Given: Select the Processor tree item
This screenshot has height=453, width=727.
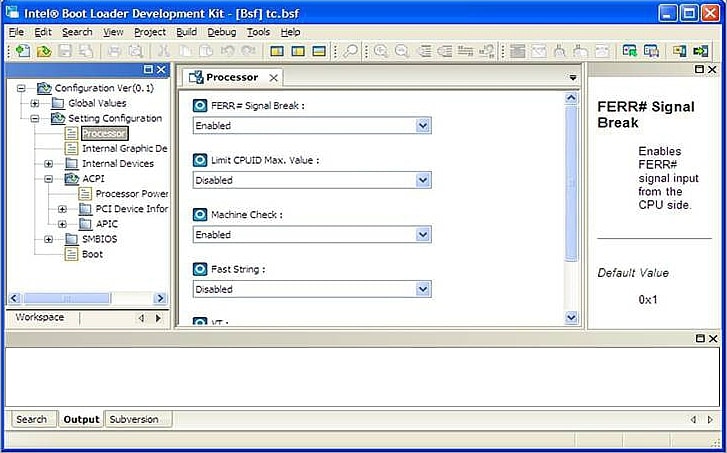Looking at the screenshot, I should pyautogui.click(x=105, y=134).
